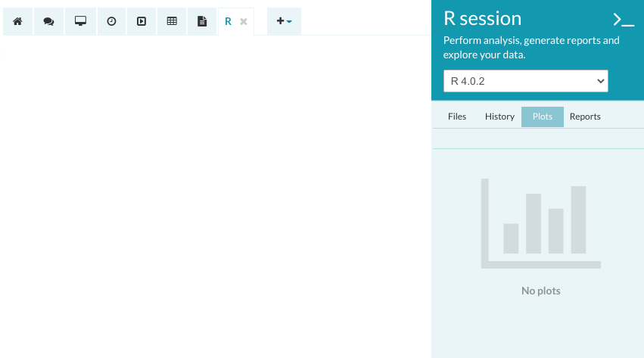Image resolution: width=644 pixels, height=358 pixels.
Task: Open the monitor screen tab
Action: click(x=80, y=22)
